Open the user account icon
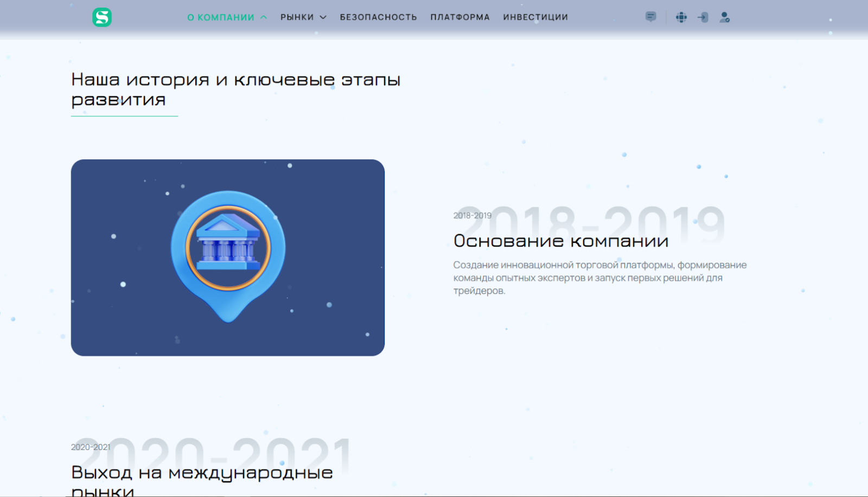This screenshot has height=497, width=868. click(x=724, y=17)
